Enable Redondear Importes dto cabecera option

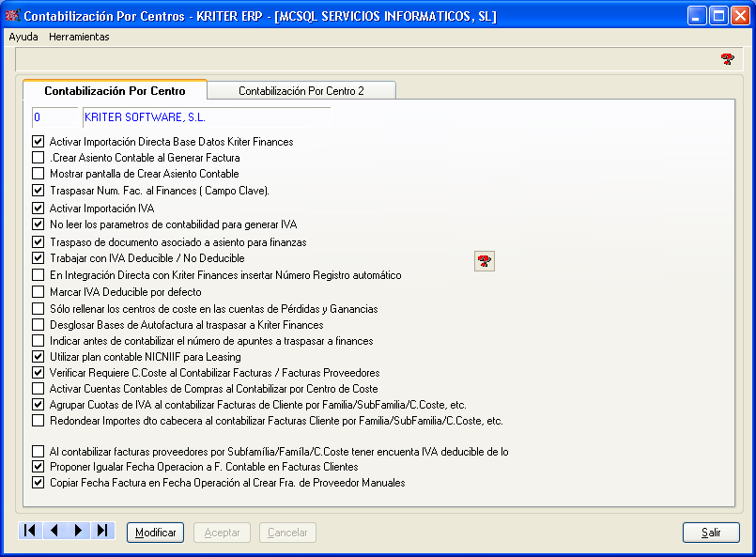click(39, 421)
